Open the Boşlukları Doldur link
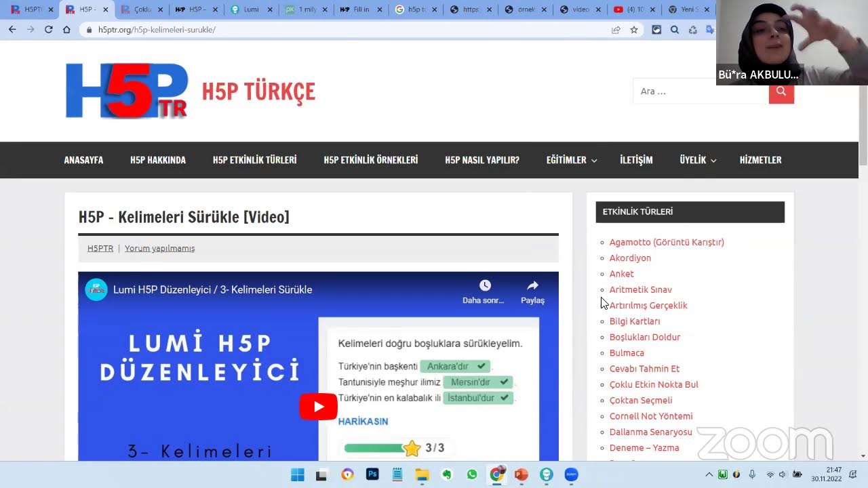The height and width of the screenshot is (488, 868). click(644, 337)
